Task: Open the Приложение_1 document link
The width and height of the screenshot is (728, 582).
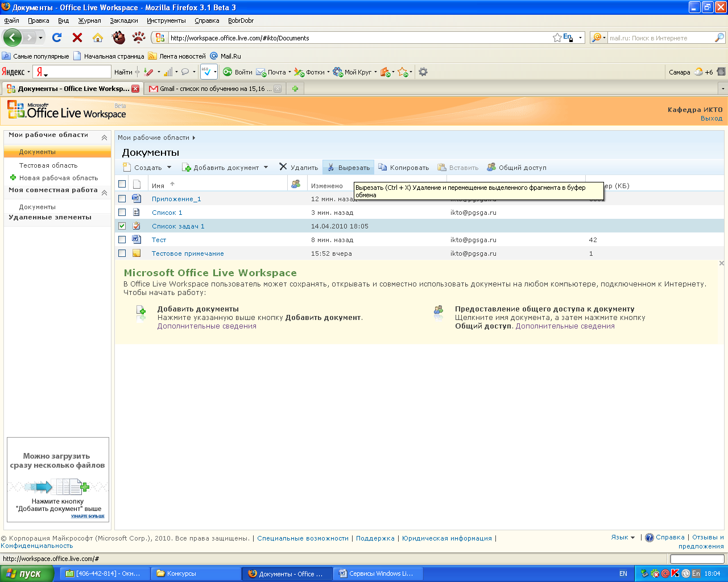Action: click(x=176, y=199)
